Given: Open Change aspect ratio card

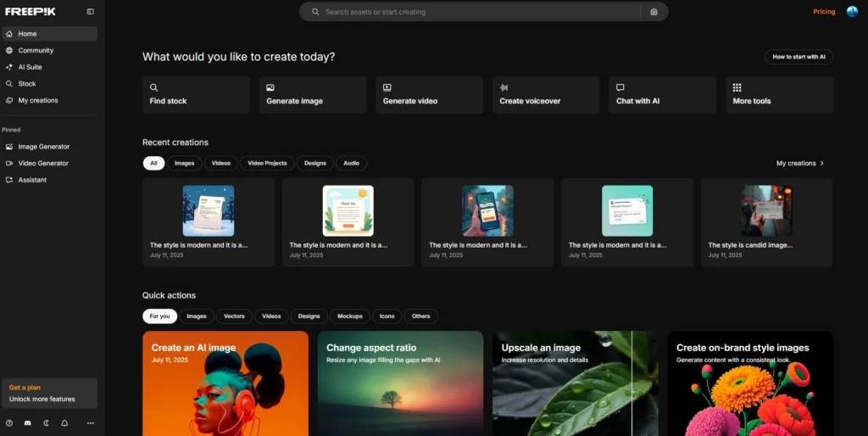Looking at the screenshot, I should tap(400, 383).
